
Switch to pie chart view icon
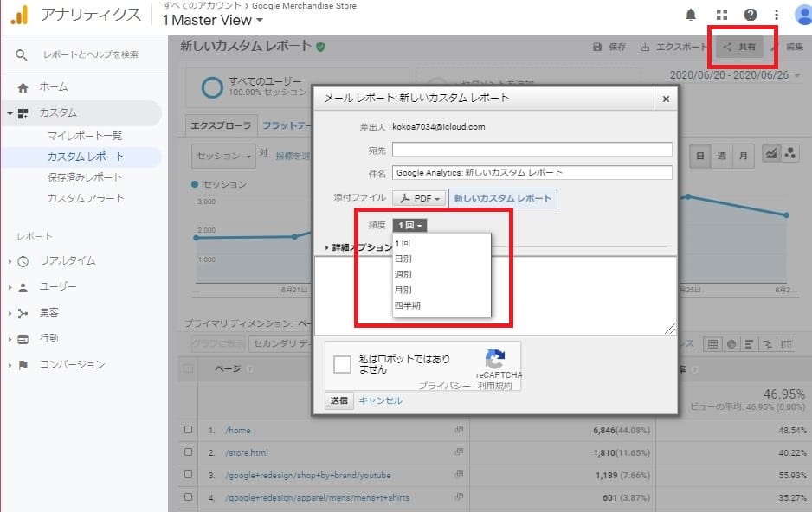click(x=731, y=344)
